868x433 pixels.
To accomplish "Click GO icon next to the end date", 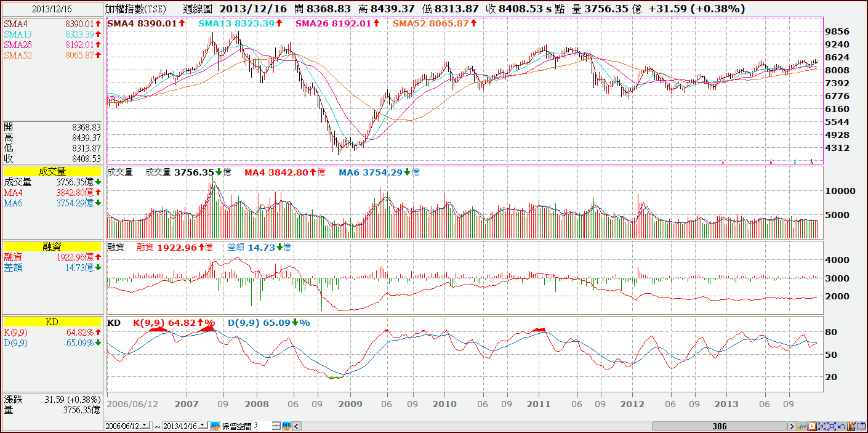I will (x=215, y=426).
